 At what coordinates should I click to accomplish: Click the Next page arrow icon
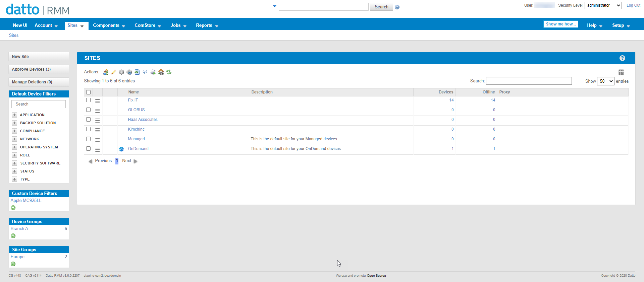tap(136, 161)
